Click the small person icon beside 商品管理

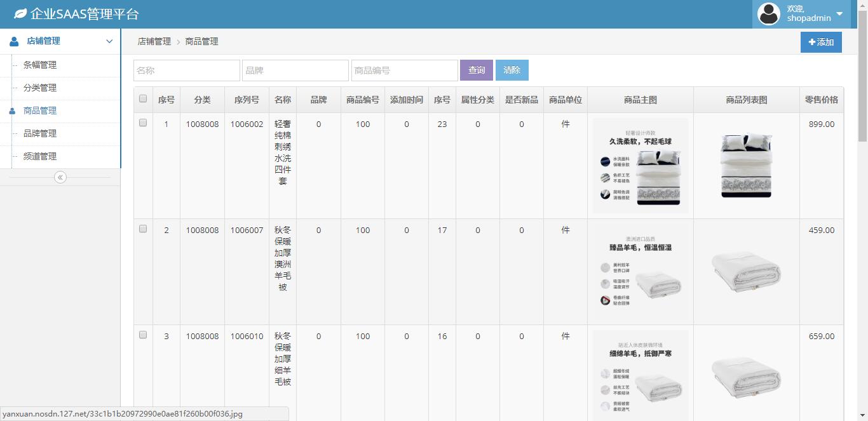coord(12,111)
